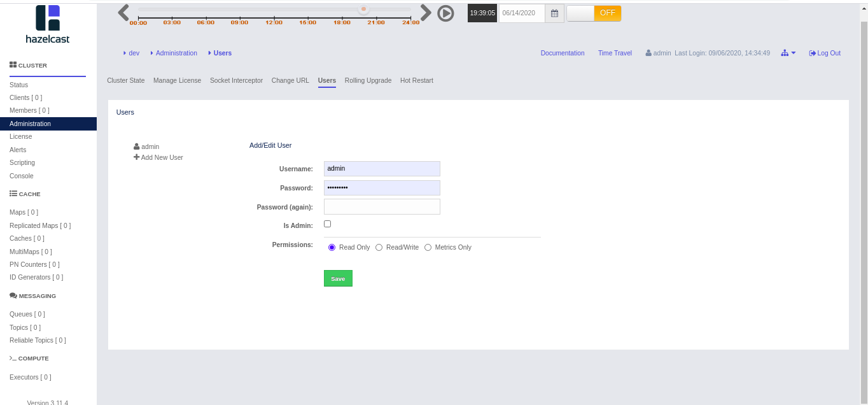
Task: Select Metrics Only permission
Action: pyautogui.click(x=428, y=248)
